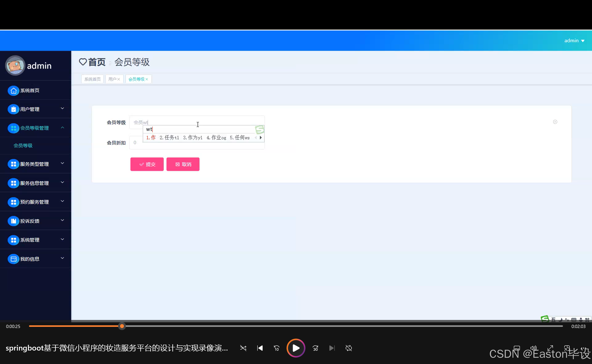Expand the 用户管理 sidebar section
Image resolution: width=592 pixels, height=364 pixels.
click(x=36, y=109)
